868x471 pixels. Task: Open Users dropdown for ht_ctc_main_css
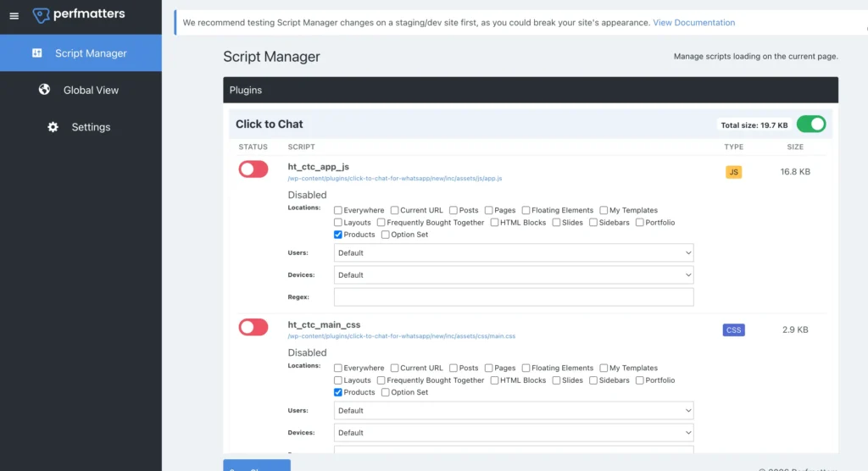tap(514, 411)
